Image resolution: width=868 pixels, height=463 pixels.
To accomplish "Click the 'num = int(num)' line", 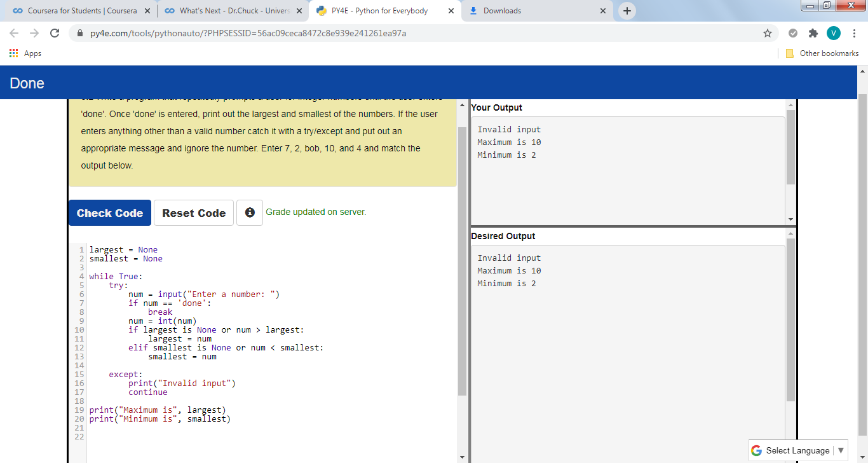I will (x=163, y=321).
